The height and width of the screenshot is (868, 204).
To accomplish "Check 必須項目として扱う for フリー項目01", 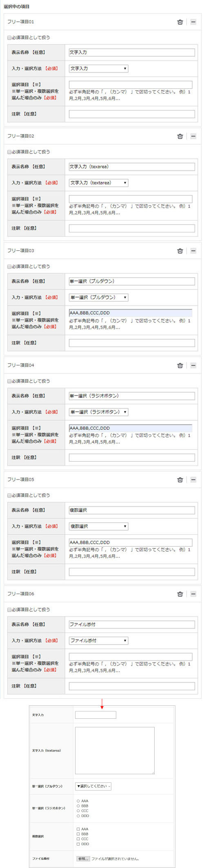I will tap(9, 38).
